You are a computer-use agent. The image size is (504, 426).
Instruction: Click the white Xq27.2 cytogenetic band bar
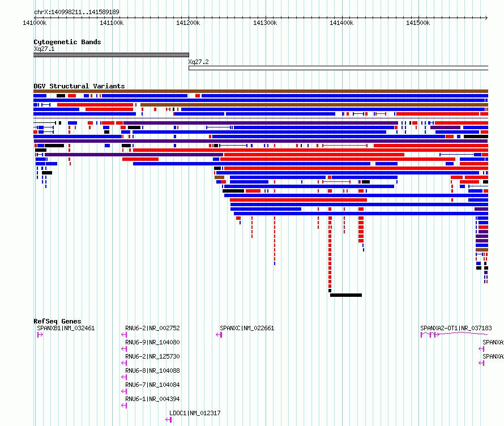click(339, 68)
